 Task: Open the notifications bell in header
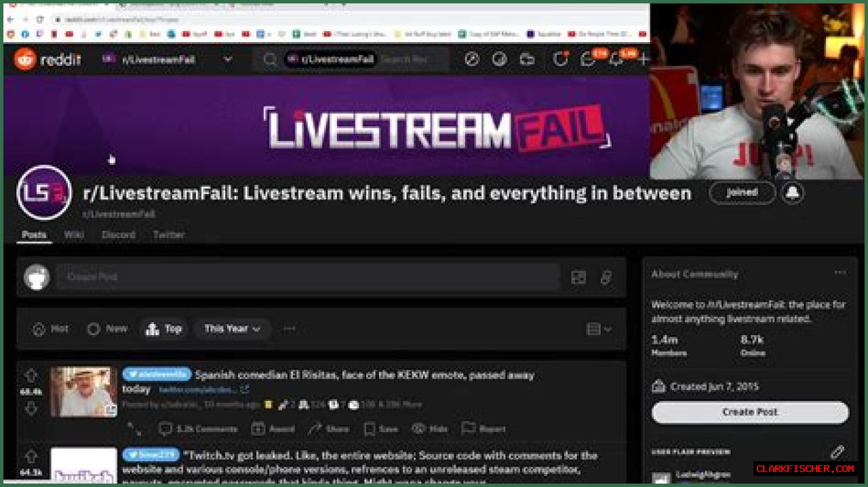(x=616, y=60)
